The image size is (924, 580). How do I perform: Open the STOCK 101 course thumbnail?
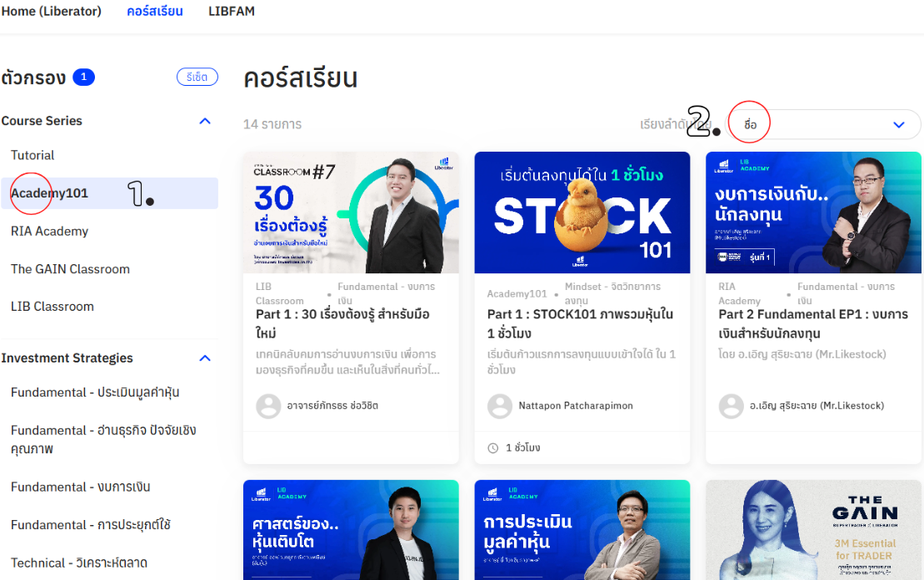(x=582, y=212)
